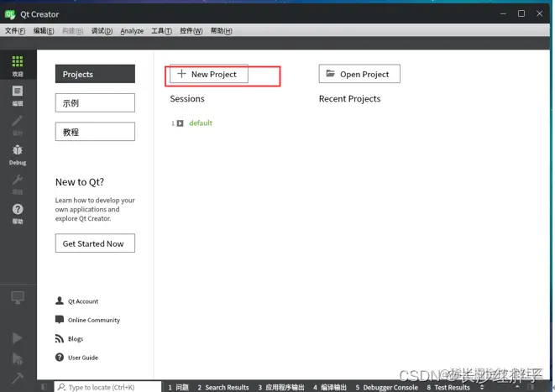Image resolution: width=555 pixels, height=392 pixels.
Task: Open the User Guide link
Action: pyautogui.click(x=83, y=358)
